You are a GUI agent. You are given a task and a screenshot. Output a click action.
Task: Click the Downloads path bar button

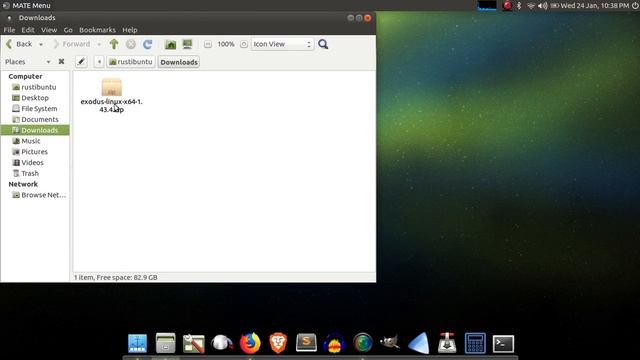[179, 62]
